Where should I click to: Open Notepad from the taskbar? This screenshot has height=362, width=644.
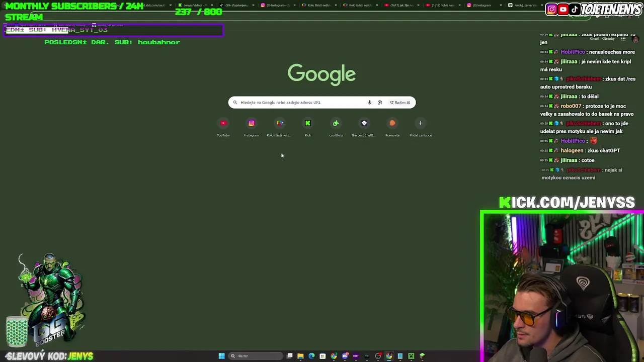pyautogui.click(x=400, y=356)
